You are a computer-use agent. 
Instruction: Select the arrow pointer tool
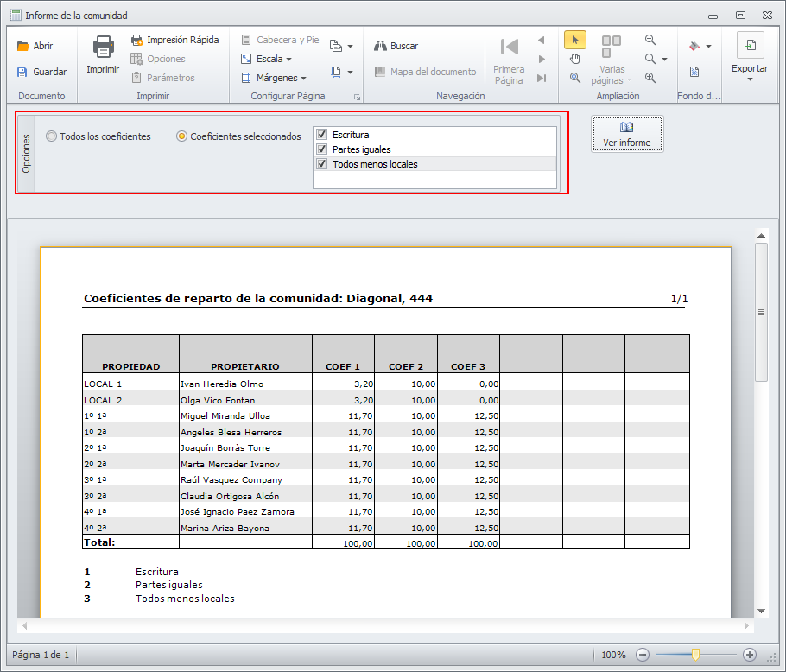point(575,40)
